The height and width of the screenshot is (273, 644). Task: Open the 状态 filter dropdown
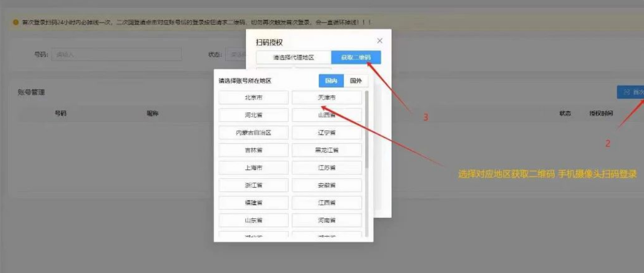(235, 54)
